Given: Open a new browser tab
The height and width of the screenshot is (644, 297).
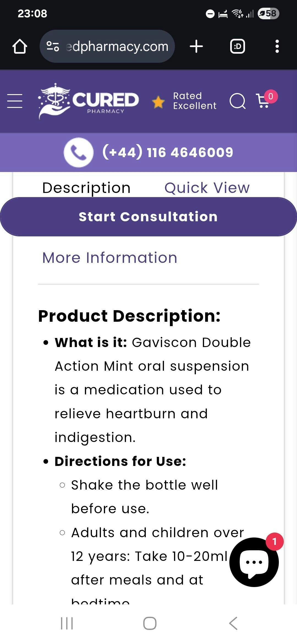Looking at the screenshot, I should (x=196, y=46).
